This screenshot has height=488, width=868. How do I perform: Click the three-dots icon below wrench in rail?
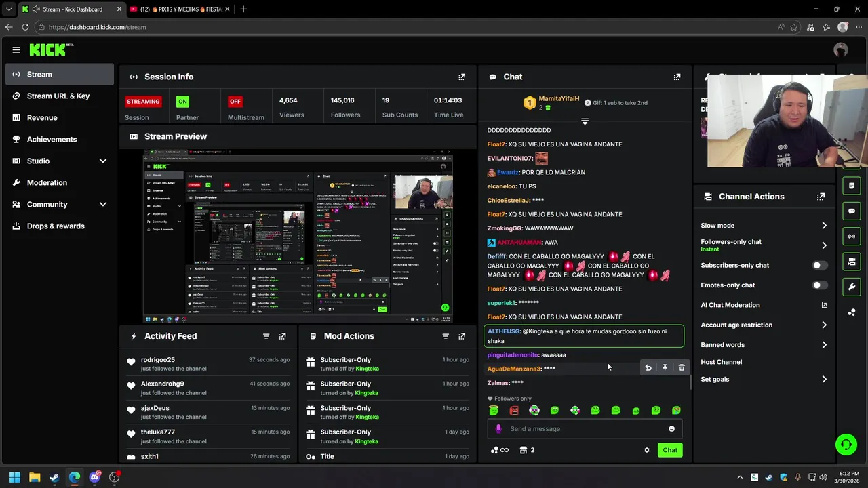pos(852,312)
